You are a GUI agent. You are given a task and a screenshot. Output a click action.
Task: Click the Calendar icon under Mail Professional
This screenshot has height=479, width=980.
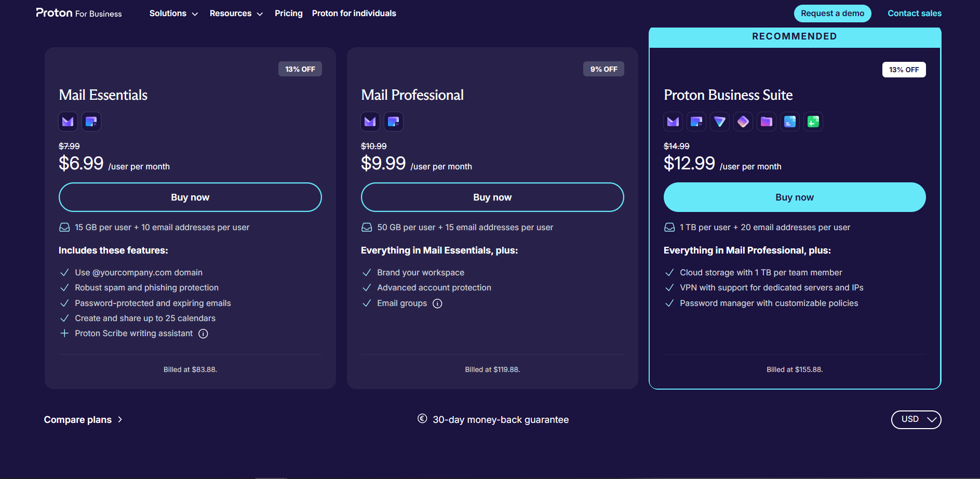394,122
